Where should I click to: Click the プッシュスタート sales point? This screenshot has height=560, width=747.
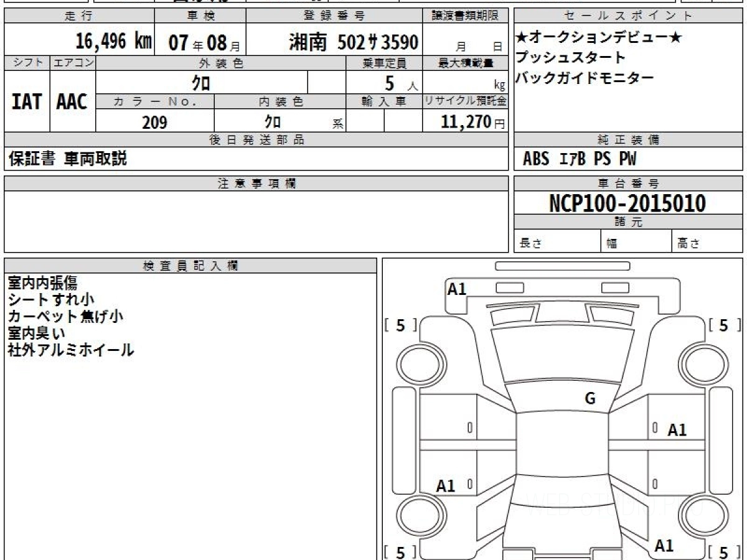point(570,58)
